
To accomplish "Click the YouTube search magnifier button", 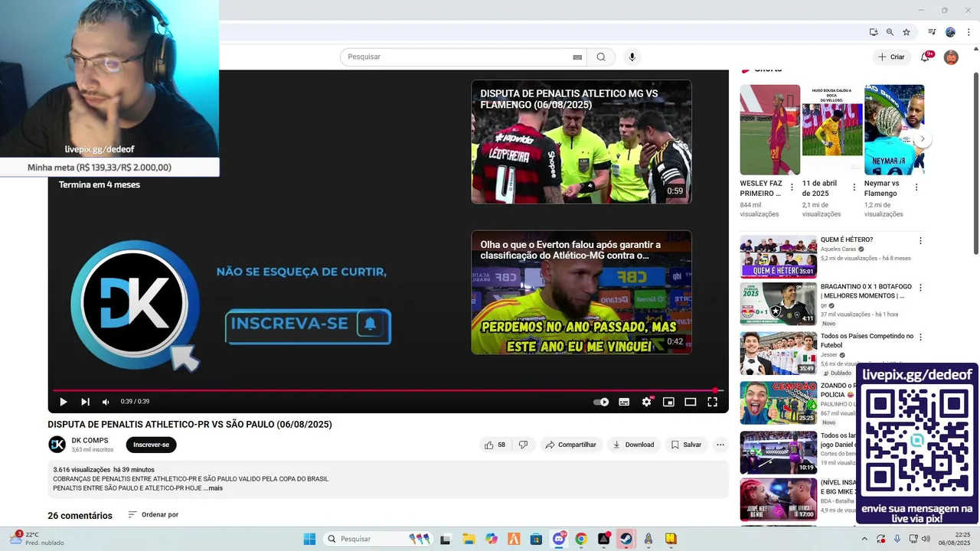I will [x=601, y=57].
